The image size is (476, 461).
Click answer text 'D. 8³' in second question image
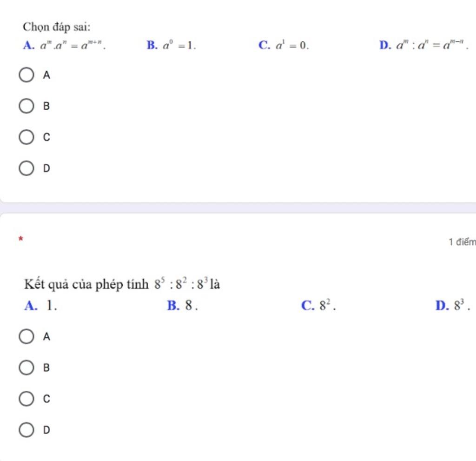coord(453,306)
